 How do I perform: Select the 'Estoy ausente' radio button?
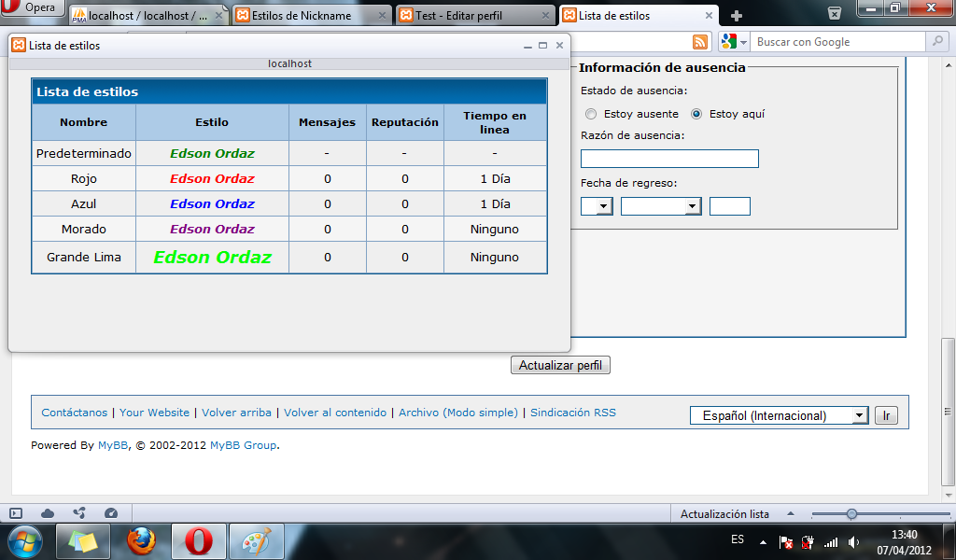590,114
